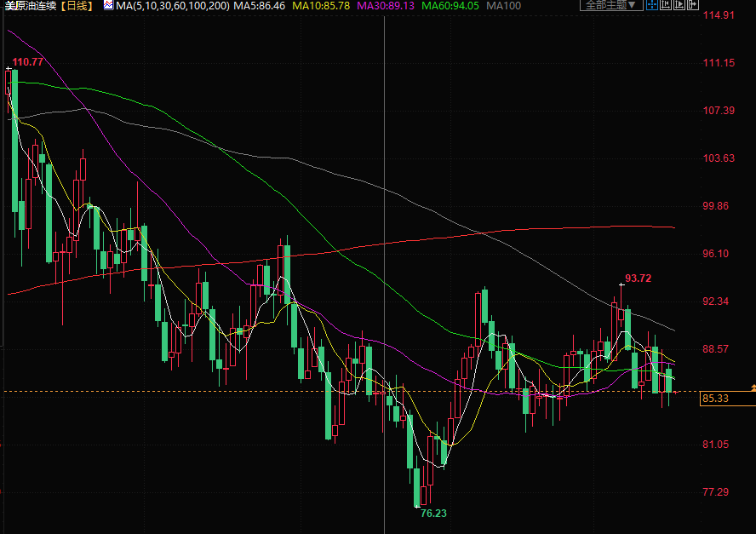Click the 美原油连续 contract title

tap(30, 6)
